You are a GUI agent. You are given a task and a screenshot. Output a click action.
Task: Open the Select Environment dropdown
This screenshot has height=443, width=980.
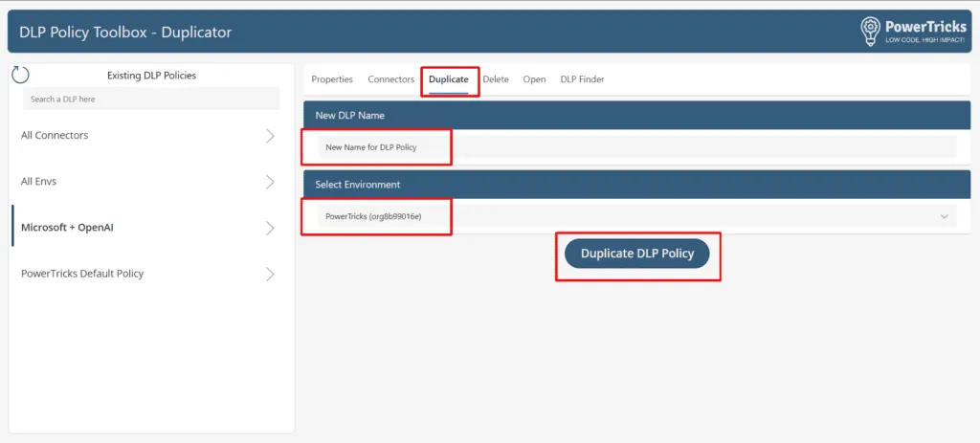click(637, 216)
